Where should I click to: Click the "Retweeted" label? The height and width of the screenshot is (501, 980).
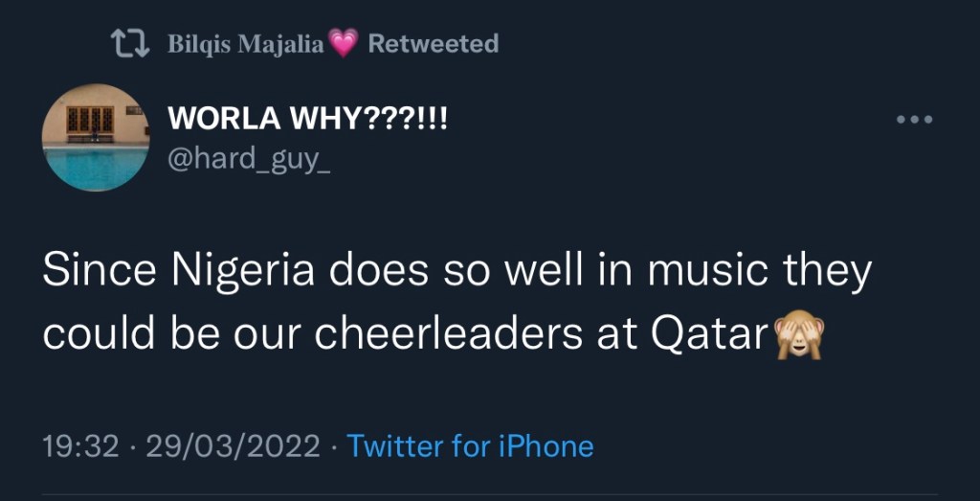tap(433, 44)
